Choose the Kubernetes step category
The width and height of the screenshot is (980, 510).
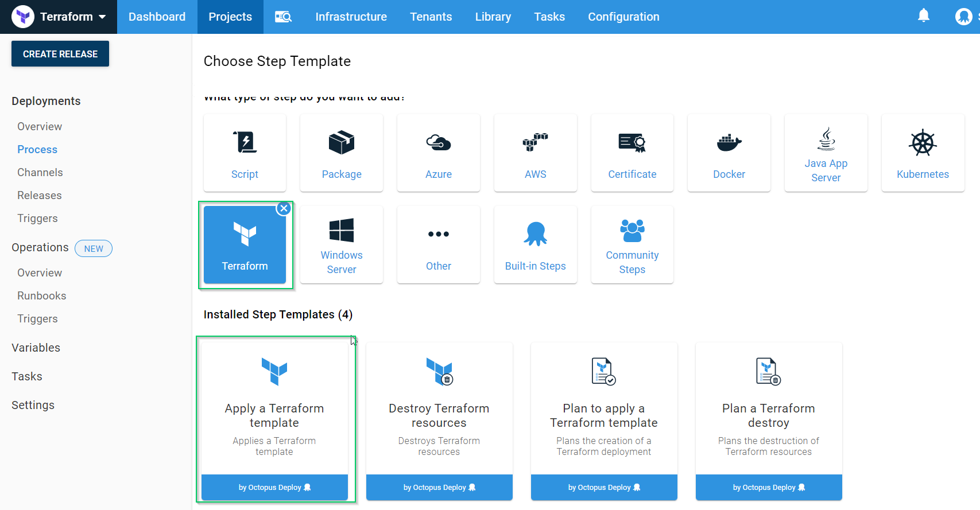pos(923,153)
